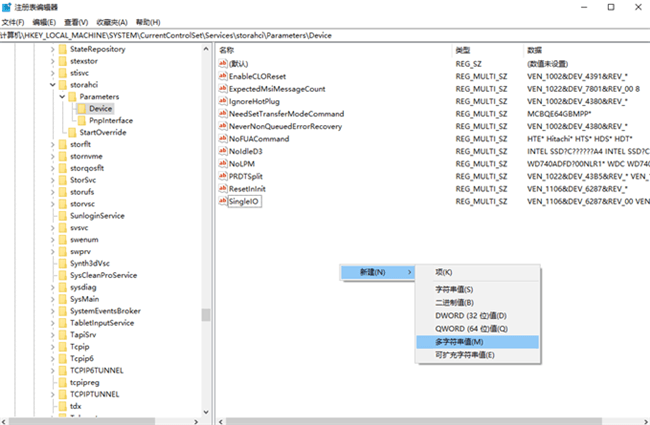Select the TCPIP6TUNNEL tree item

[97, 370]
